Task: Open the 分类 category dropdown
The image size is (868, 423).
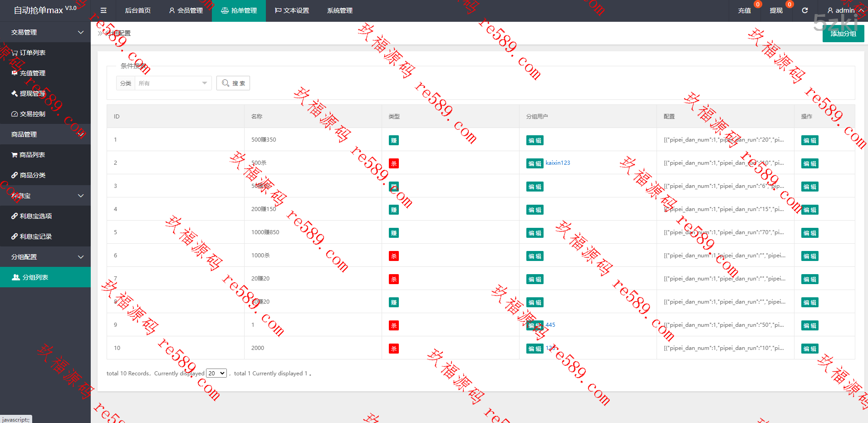Action: click(172, 83)
